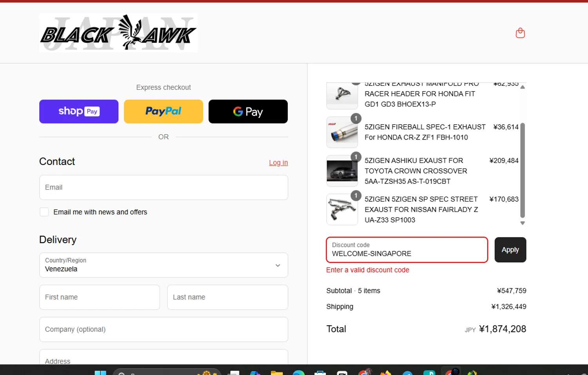The height and width of the screenshot is (375, 588).
Task: Click the Contact heading
Action: point(57,161)
